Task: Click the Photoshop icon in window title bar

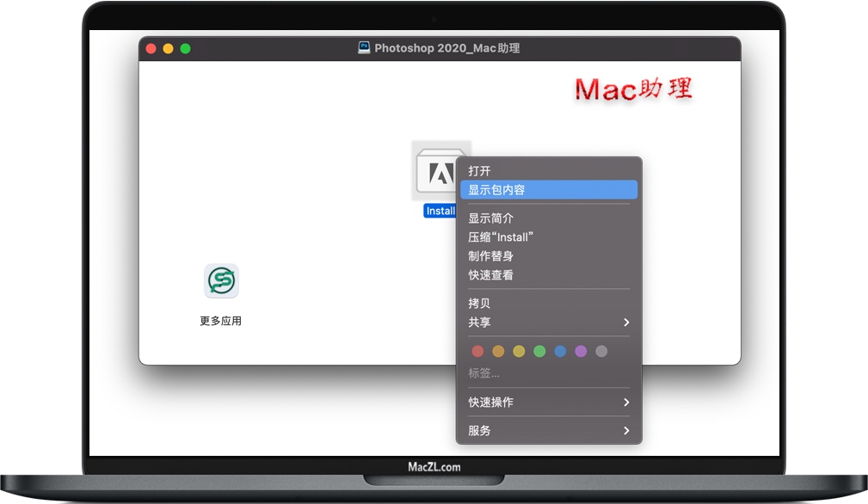Action: click(x=364, y=48)
